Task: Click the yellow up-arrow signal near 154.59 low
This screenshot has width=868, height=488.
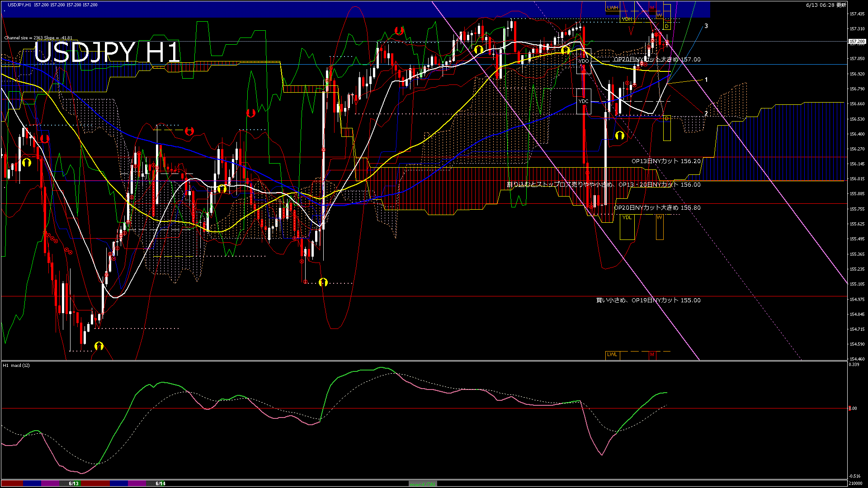Action: tap(99, 346)
